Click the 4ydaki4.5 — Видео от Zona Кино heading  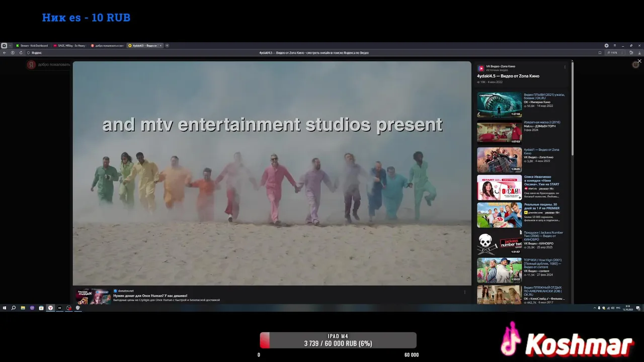point(508,76)
